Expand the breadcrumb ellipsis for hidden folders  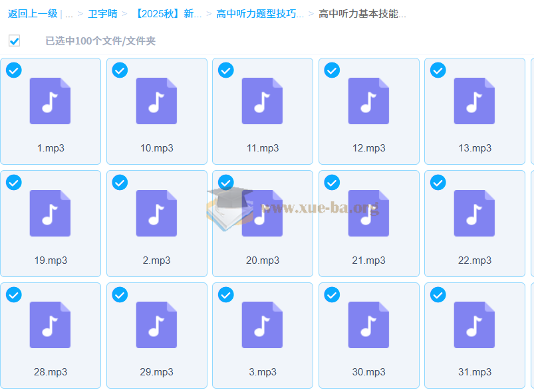tap(68, 14)
